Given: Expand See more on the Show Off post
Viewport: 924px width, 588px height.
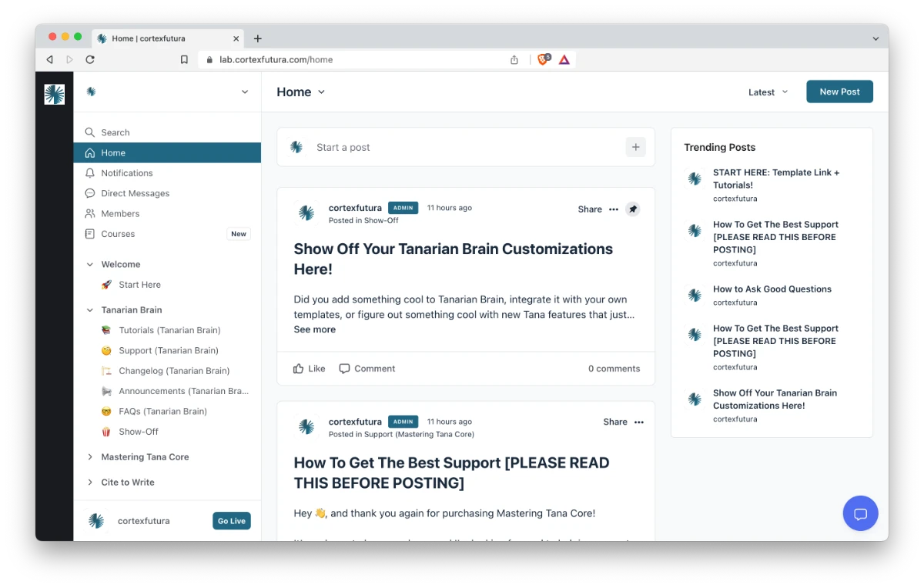Looking at the screenshot, I should coord(314,329).
